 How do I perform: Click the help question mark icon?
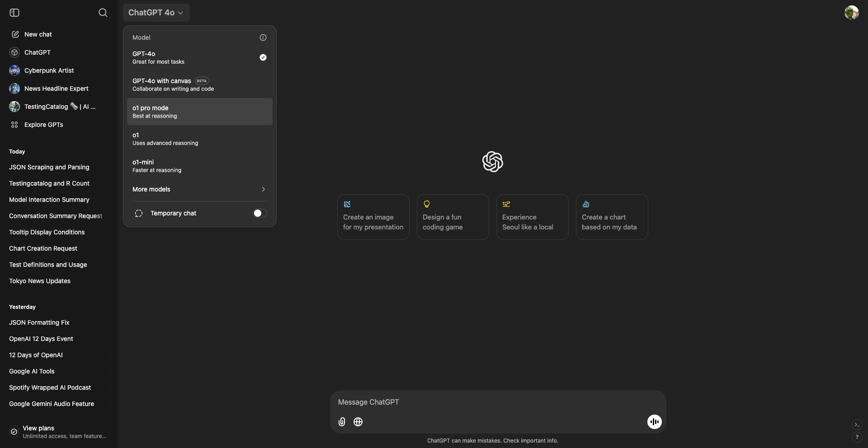[x=857, y=437]
